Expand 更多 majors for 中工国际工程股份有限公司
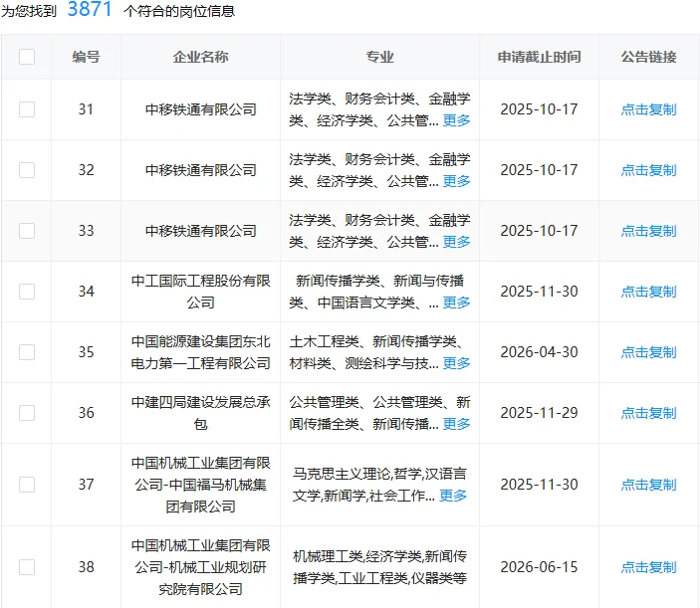This screenshot has width=700, height=608. (456, 303)
